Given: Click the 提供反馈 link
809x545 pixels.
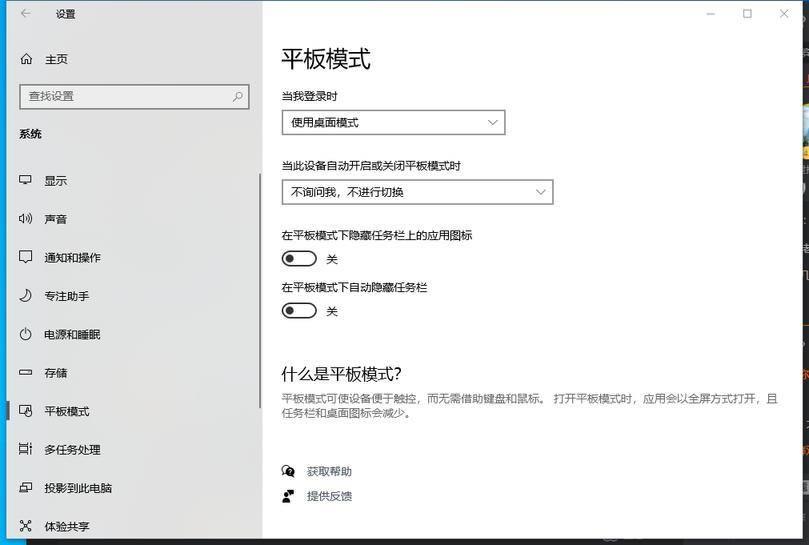Looking at the screenshot, I should [329, 496].
